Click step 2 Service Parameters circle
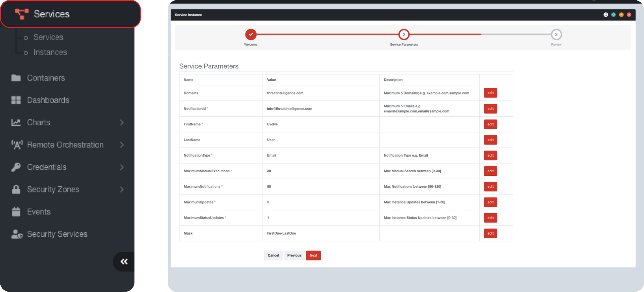 tap(404, 34)
